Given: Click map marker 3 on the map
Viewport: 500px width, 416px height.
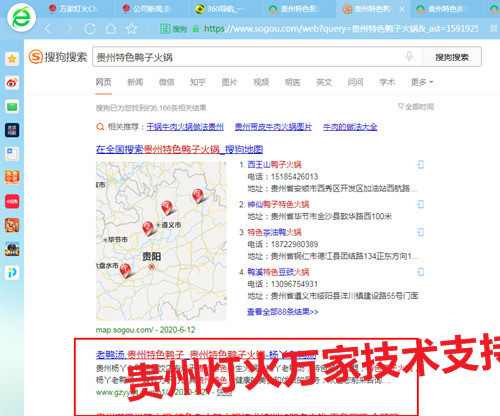Looking at the screenshot, I should [x=198, y=196].
